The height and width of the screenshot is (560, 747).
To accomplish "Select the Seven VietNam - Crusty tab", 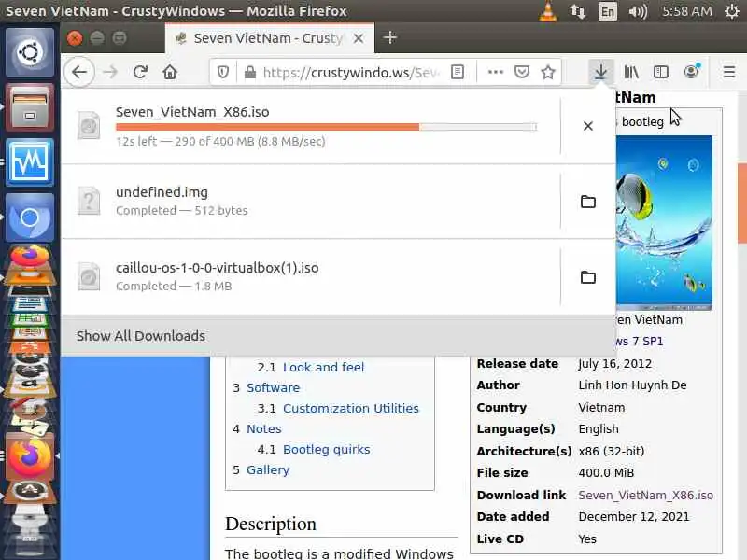I will coord(270,38).
